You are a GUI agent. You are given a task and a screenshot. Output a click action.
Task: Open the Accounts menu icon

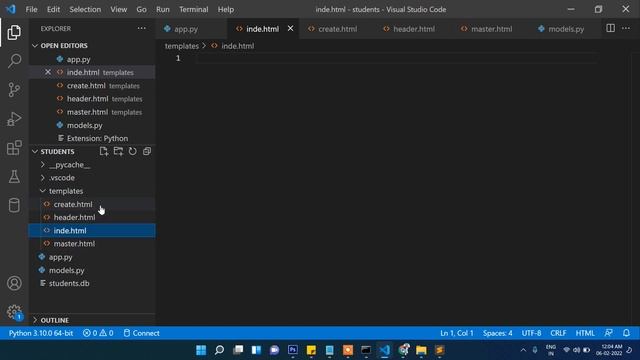click(x=14, y=283)
